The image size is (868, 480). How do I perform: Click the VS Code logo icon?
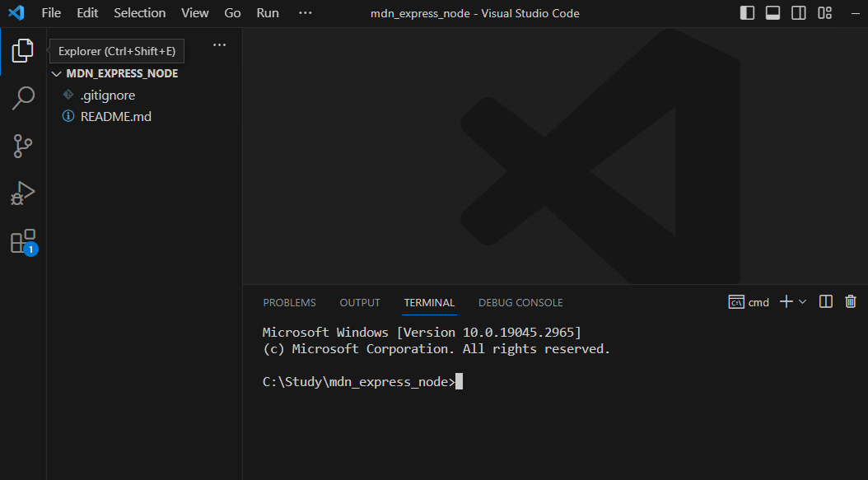coord(16,12)
